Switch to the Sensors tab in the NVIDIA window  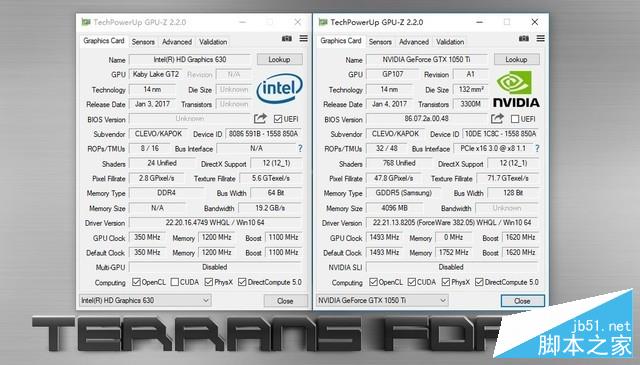tap(380, 42)
